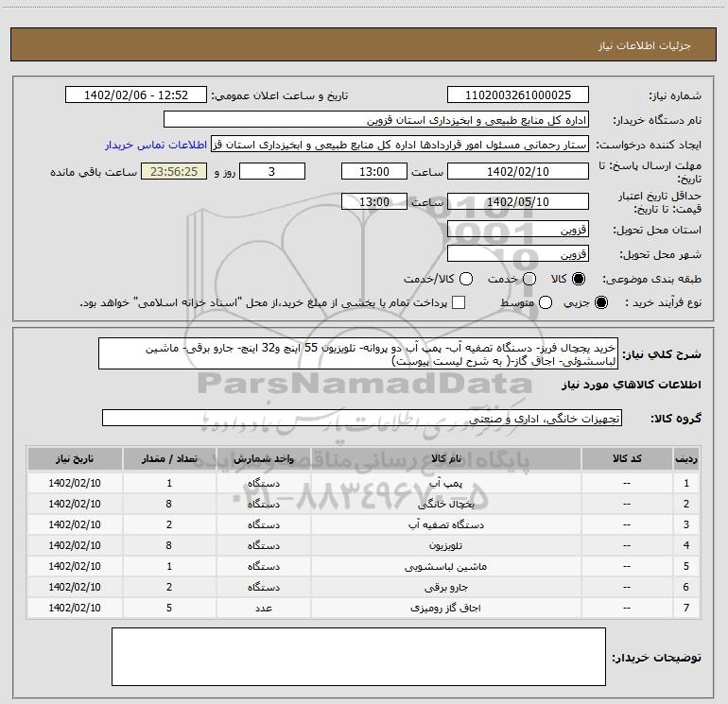The image size is (728, 704).
Task: Click the واحد شمارش column header
Action: point(263,459)
